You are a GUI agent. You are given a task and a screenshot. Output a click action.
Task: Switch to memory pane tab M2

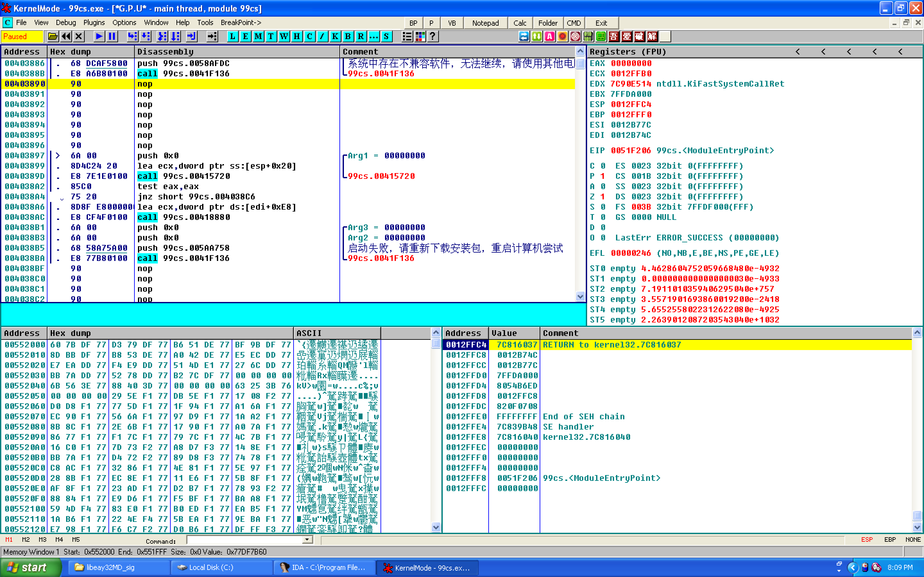(x=26, y=539)
